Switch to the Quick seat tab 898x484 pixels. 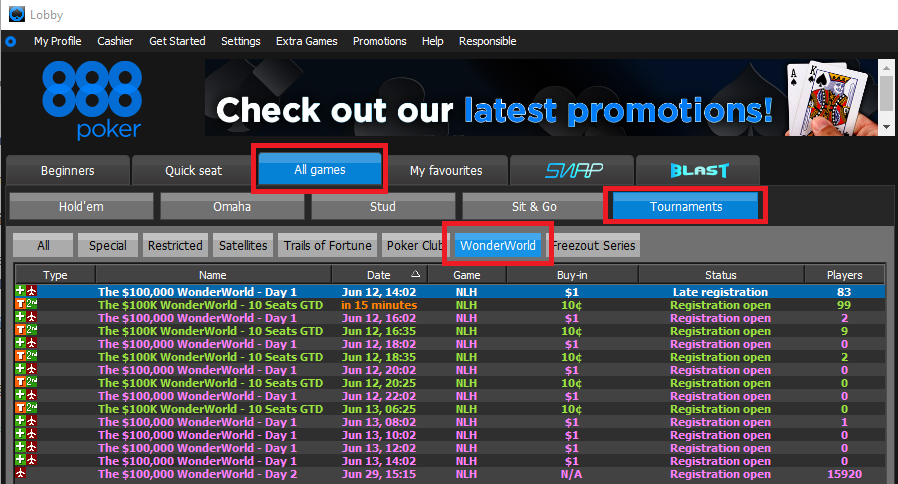(194, 170)
